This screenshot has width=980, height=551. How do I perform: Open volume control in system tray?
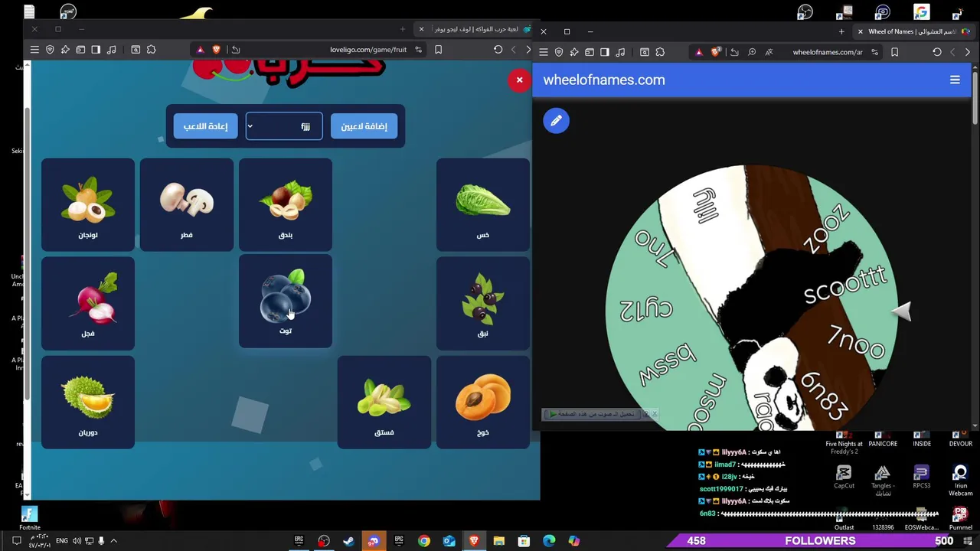[x=77, y=541]
